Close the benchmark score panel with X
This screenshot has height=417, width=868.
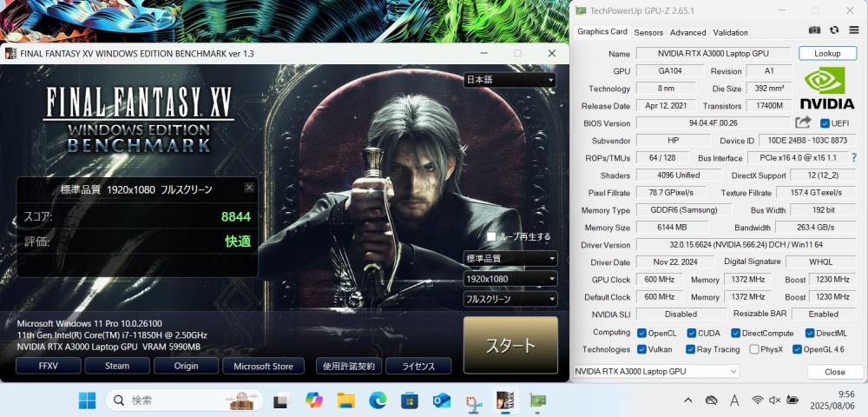click(249, 188)
